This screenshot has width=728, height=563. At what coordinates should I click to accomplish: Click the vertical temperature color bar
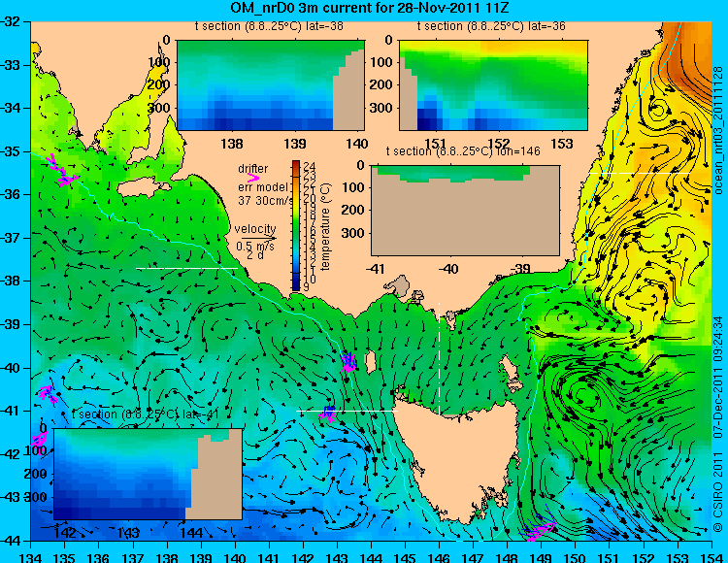[296, 226]
